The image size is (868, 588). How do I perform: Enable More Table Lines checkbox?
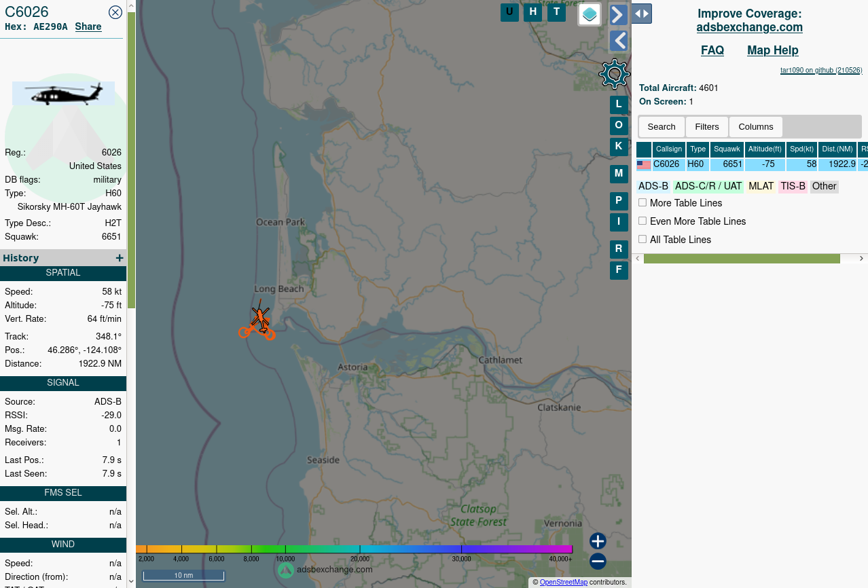[643, 202]
